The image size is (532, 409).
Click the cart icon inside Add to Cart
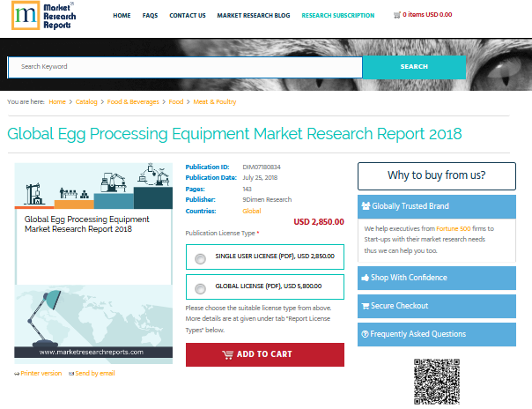[227, 354]
